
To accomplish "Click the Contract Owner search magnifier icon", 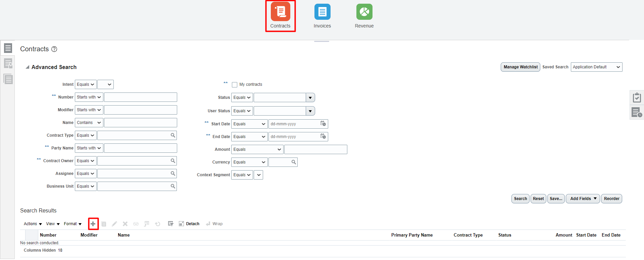I will tap(173, 161).
